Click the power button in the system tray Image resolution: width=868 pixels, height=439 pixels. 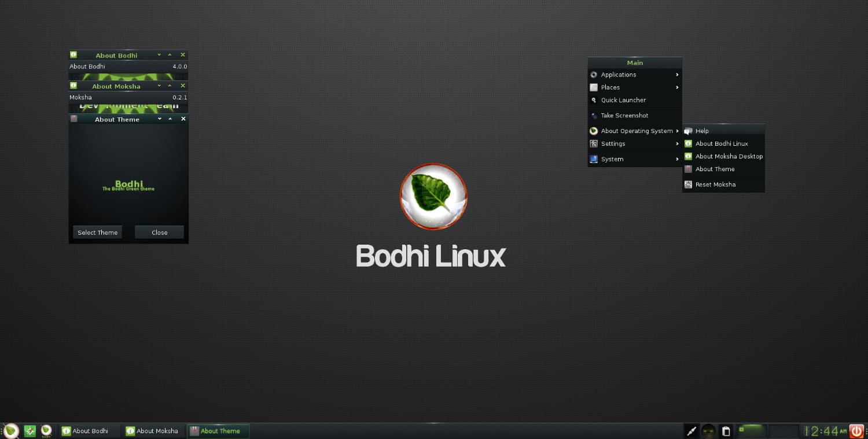click(856, 431)
